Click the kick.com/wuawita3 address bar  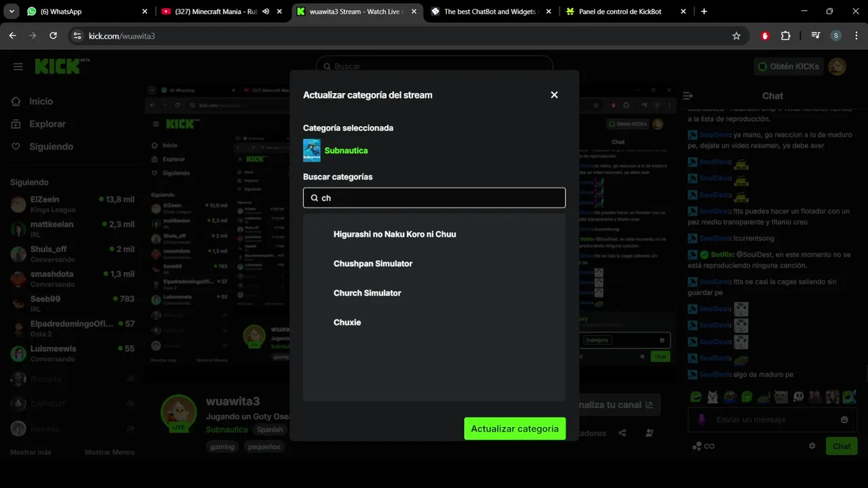pos(407,36)
